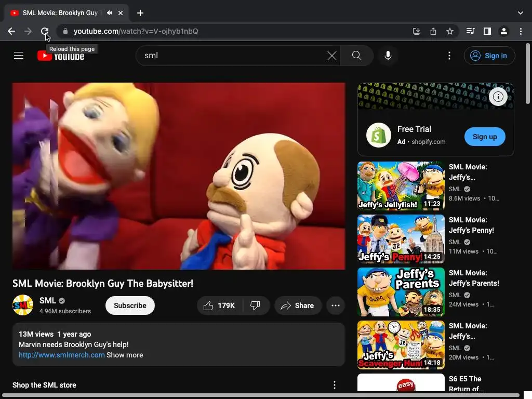Image resolution: width=532 pixels, height=399 pixels.
Task: Subscribe to the SML channel
Action: (x=130, y=305)
